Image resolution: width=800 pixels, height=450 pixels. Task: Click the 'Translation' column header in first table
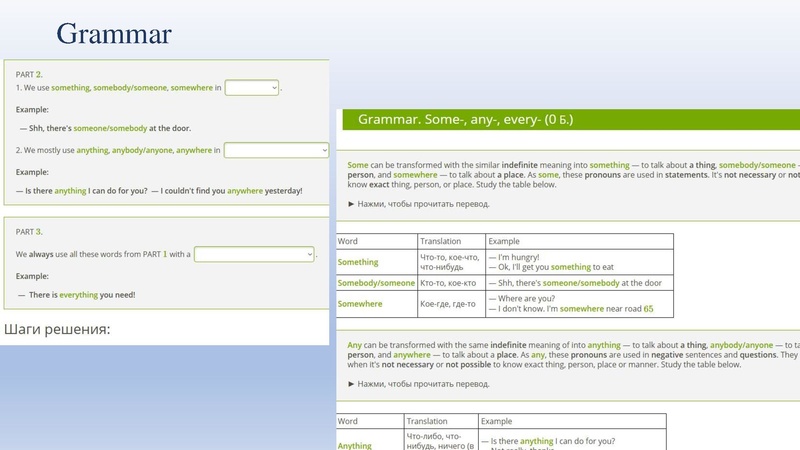[x=441, y=241]
